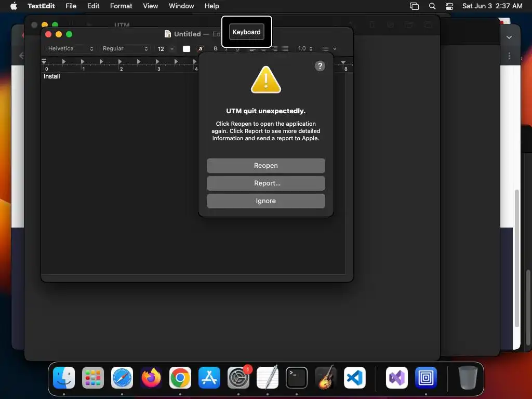This screenshot has width=532, height=399.
Task: Click the TextEdit icon in the Dock
Action: coord(268,378)
